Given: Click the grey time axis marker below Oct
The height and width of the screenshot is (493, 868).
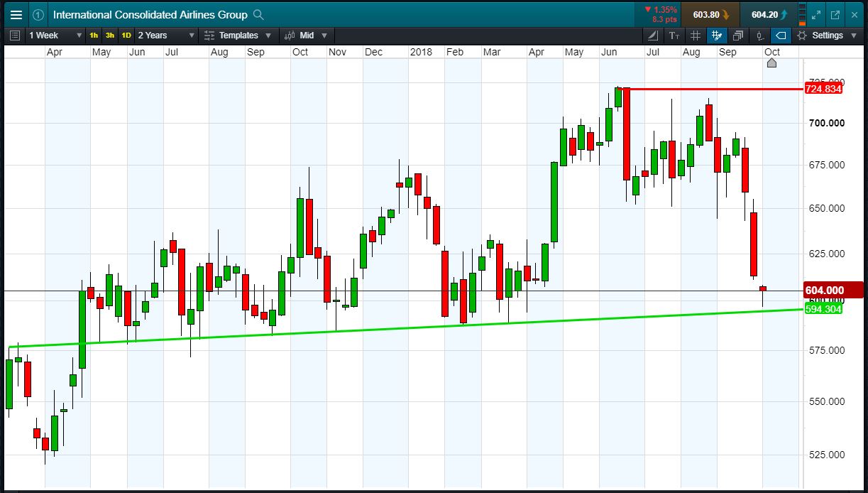Looking at the screenshot, I should pyautogui.click(x=772, y=63).
